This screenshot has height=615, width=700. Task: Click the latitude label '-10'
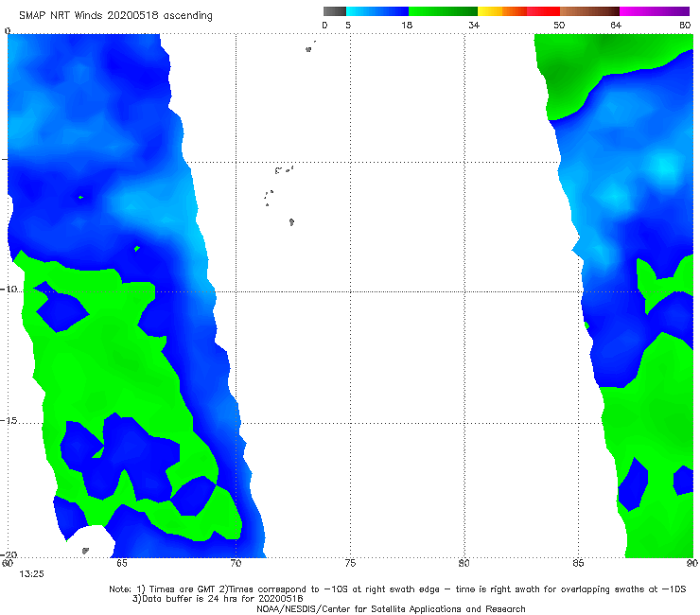(9, 289)
